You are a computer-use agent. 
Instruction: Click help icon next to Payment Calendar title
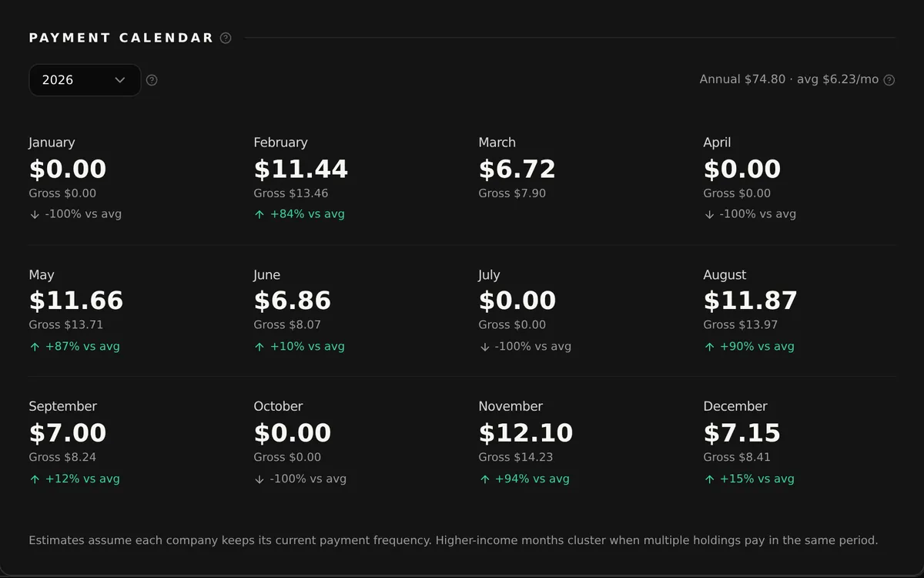(226, 38)
